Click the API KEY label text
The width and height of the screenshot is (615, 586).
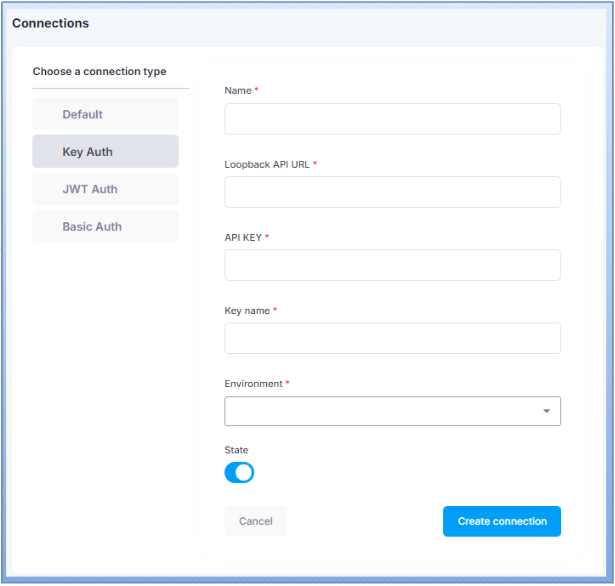click(243, 237)
